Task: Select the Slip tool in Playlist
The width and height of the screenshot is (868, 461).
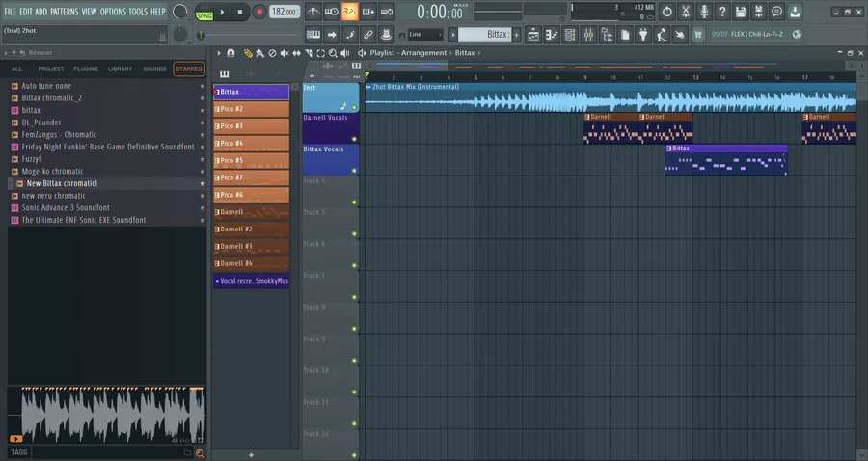Action: [x=297, y=53]
